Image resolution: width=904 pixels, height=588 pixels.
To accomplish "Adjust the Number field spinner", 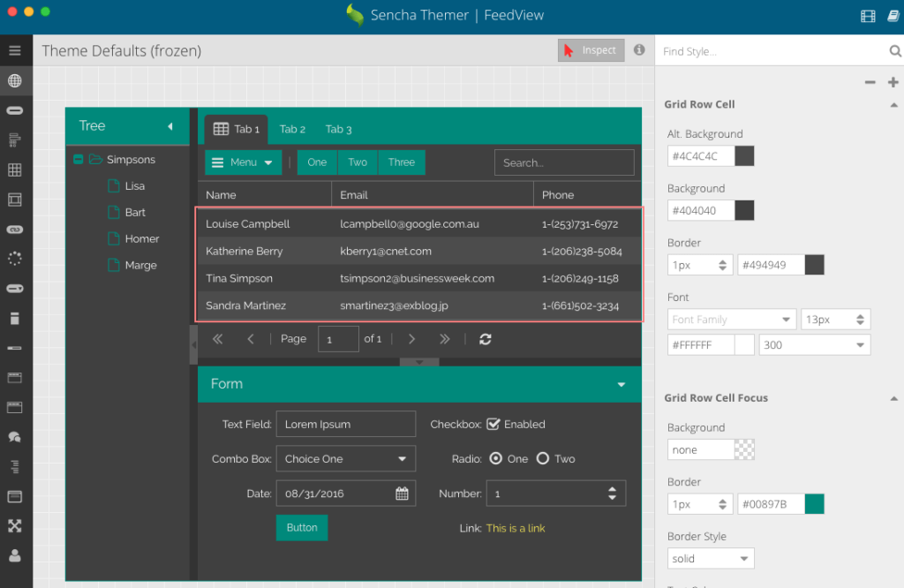I will (x=612, y=494).
